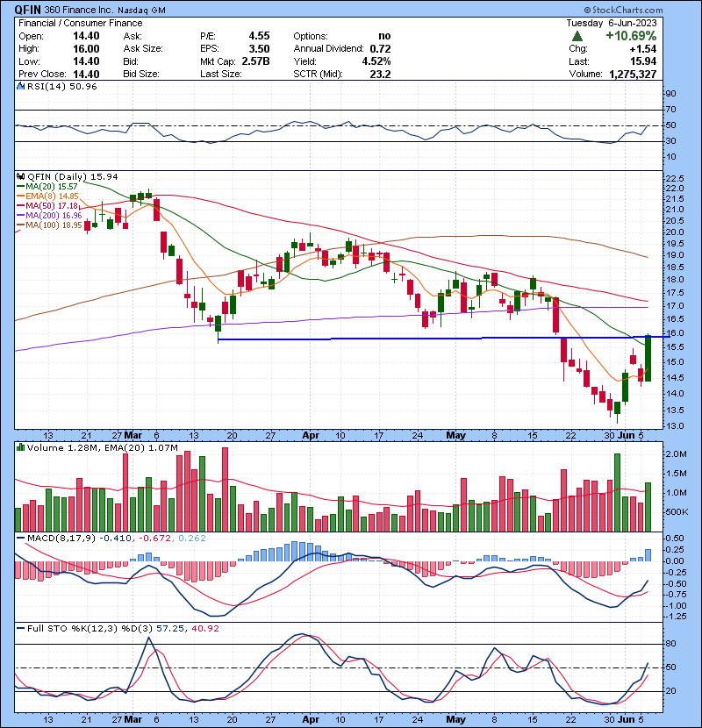Click the QFIN ticker symbol title
The width and height of the screenshot is (702, 728).
point(27,10)
